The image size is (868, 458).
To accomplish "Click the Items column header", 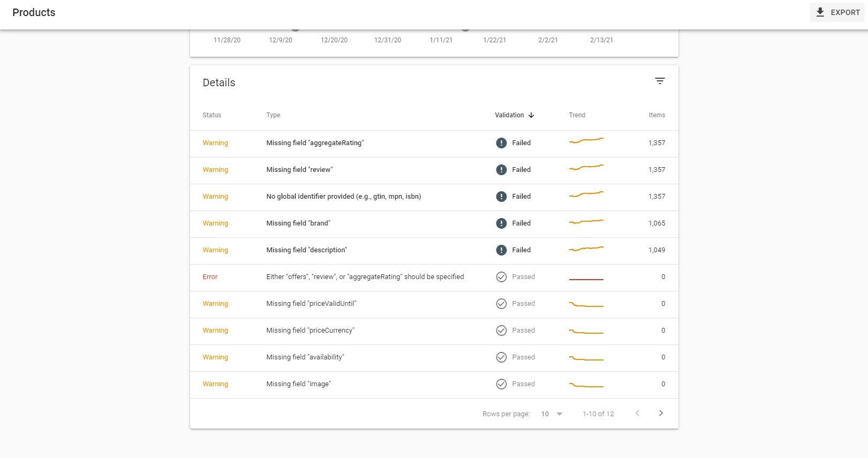I will tap(656, 115).
